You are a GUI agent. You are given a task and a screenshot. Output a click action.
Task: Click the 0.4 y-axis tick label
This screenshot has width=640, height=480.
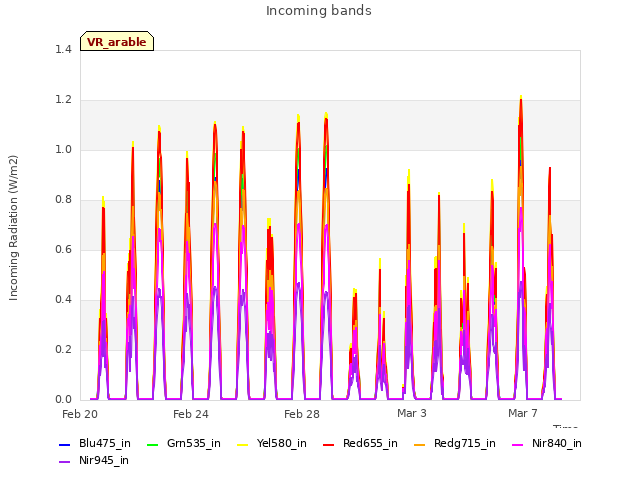click(63, 300)
